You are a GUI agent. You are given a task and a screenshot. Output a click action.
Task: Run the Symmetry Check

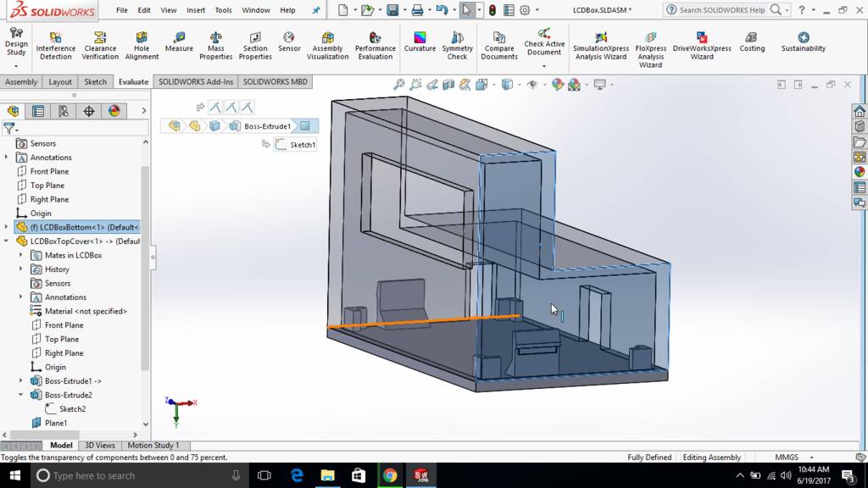pyautogui.click(x=457, y=46)
